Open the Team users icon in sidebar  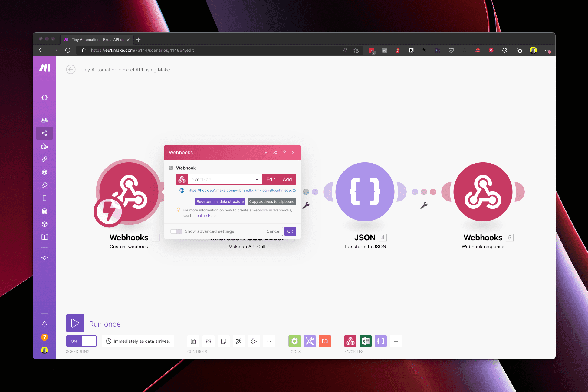coord(44,120)
